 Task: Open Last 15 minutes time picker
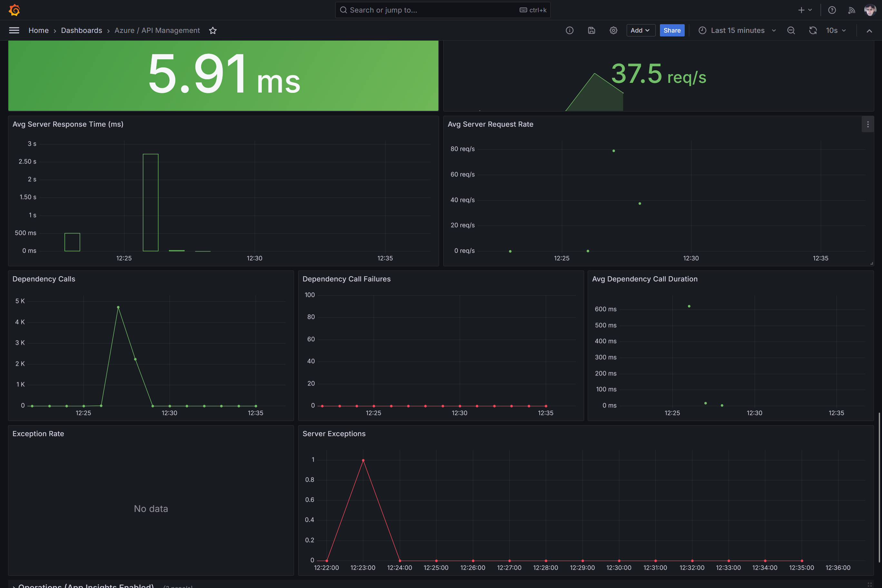[737, 30]
